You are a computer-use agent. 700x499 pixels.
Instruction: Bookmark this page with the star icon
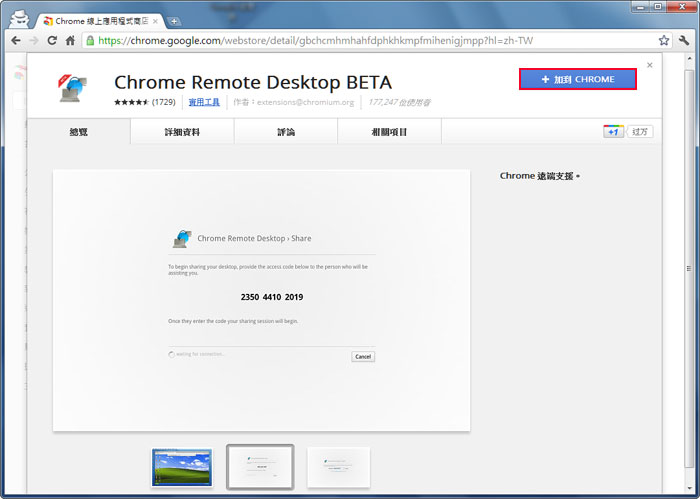[664, 41]
